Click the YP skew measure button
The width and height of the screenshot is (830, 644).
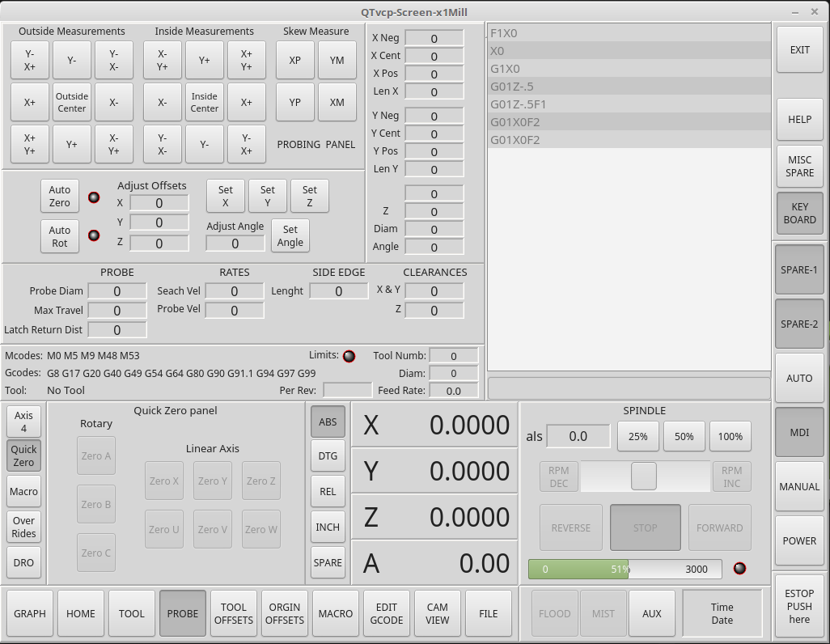tap(294, 102)
